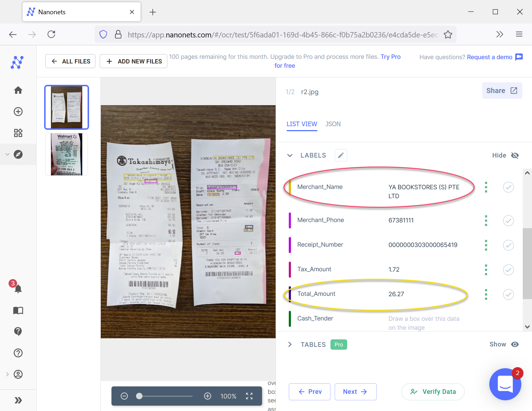Image resolution: width=532 pixels, height=411 pixels.
Task: Show tables using the eye icon
Action: click(x=515, y=344)
